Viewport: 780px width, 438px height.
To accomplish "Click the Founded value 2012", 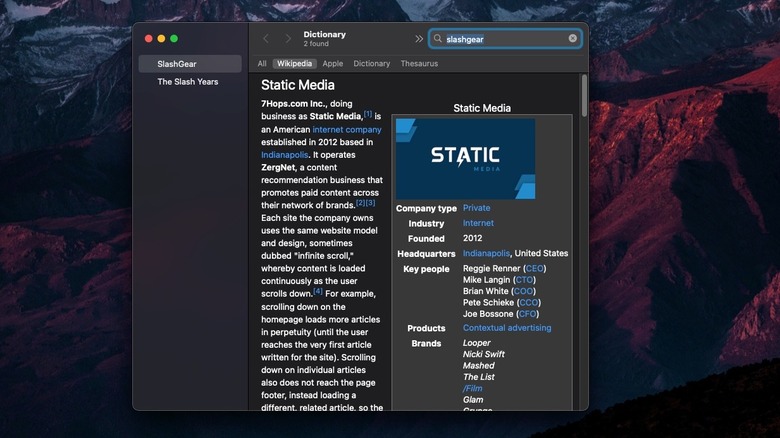I will (x=472, y=238).
